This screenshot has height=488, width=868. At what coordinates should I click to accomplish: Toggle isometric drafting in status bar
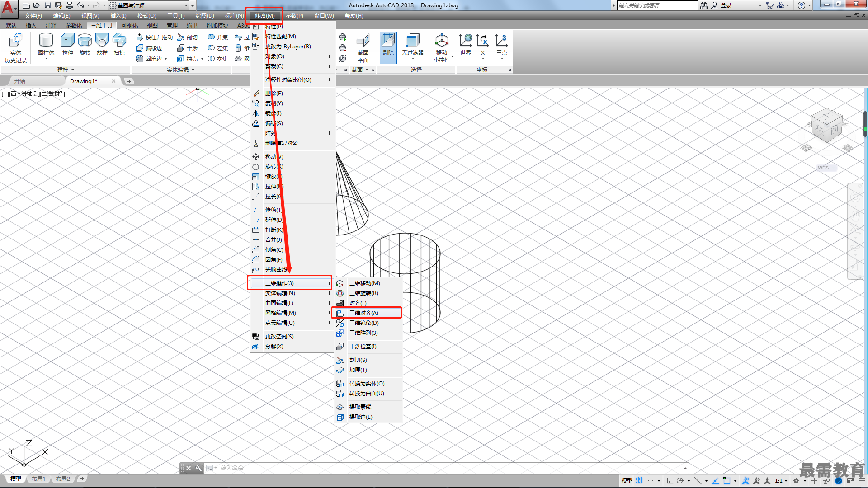click(698, 480)
